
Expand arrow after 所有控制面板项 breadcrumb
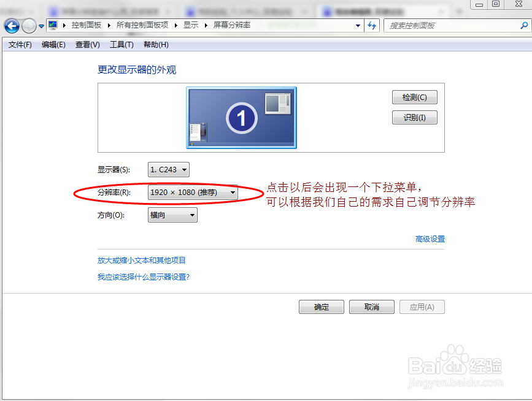click(x=176, y=25)
